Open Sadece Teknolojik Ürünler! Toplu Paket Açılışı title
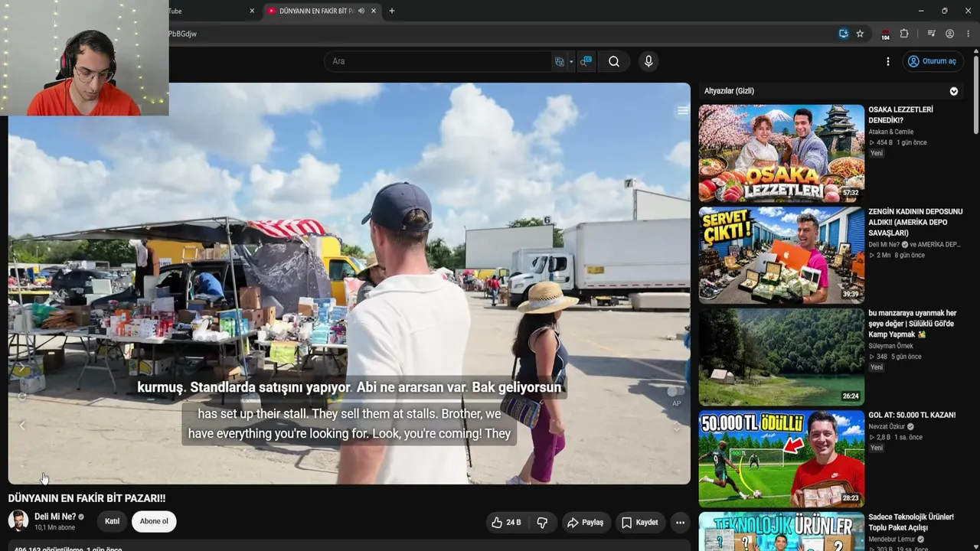980x551 pixels. 911,522
